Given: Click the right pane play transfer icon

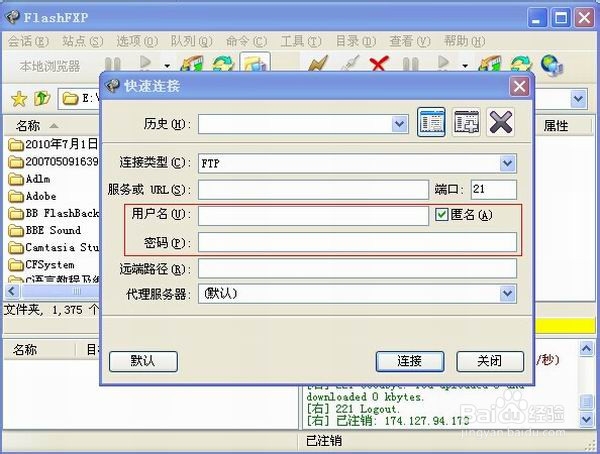Looking at the screenshot, I should tap(443, 62).
